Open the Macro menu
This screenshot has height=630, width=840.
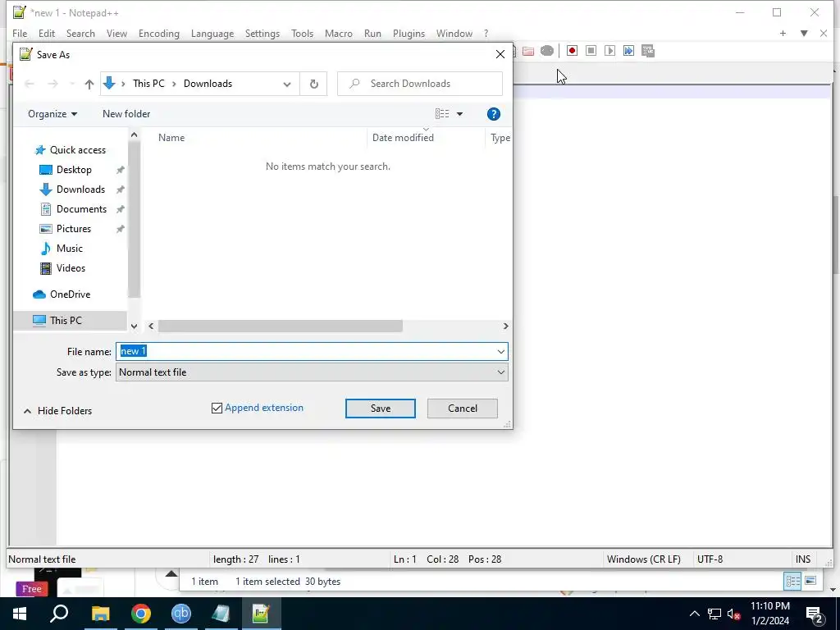pos(339,33)
